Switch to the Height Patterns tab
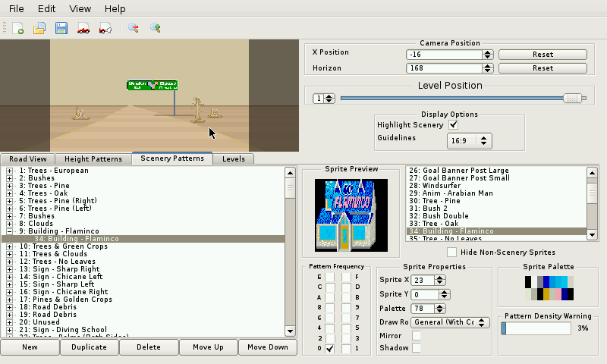This screenshot has width=607, height=364. click(x=92, y=159)
